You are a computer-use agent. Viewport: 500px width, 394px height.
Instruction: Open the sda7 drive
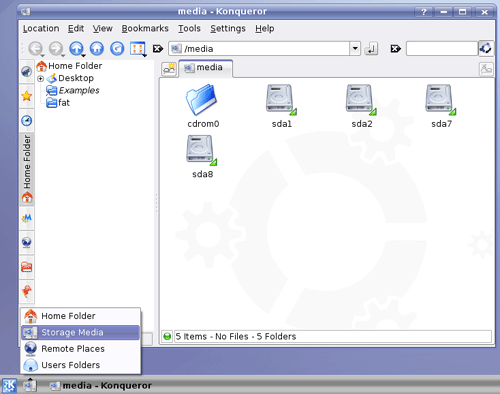(x=441, y=106)
